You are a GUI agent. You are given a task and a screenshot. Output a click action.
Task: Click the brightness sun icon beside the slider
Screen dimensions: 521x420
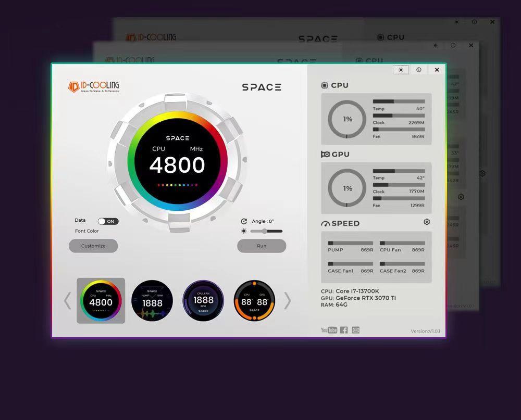pyautogui.click(x=244, y=231)
